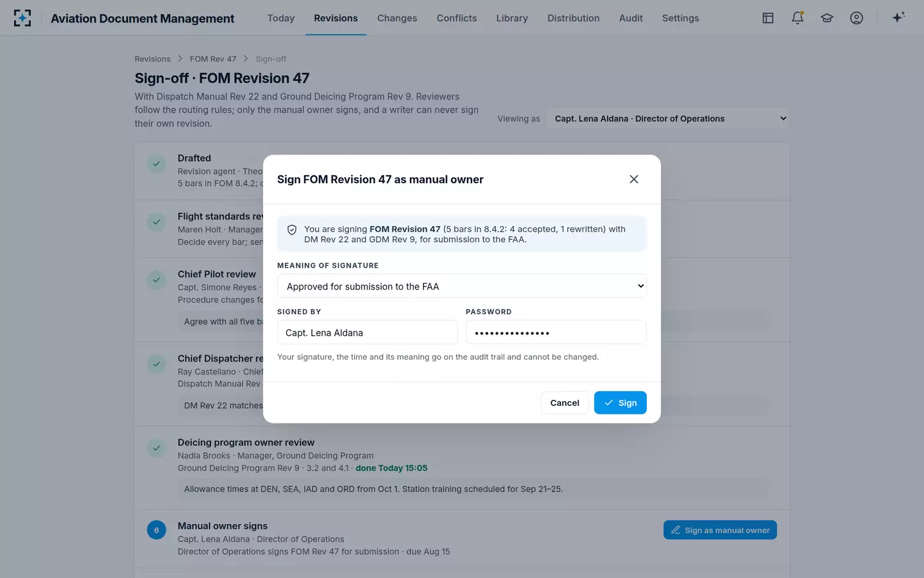Go to the Today tab
Image resolution: width=924 pixels, height=578 pixels.
[281, 18]
